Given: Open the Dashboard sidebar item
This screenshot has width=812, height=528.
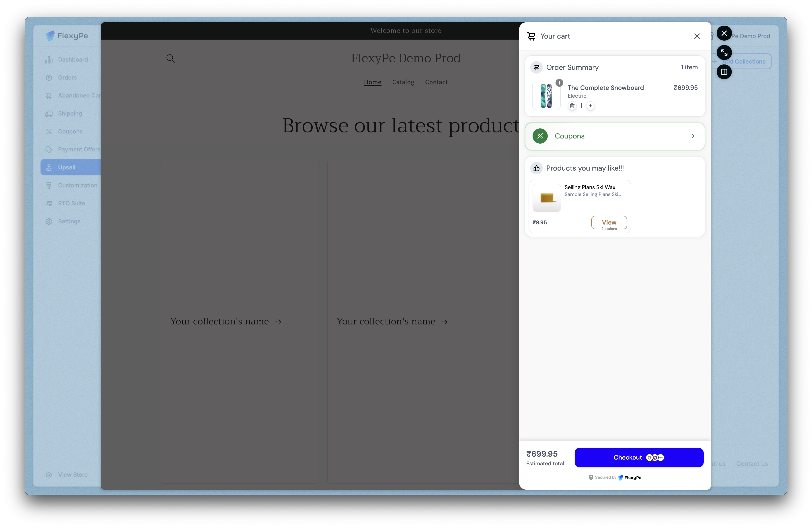Looking at the screenshot, I should tap(73, 60).
